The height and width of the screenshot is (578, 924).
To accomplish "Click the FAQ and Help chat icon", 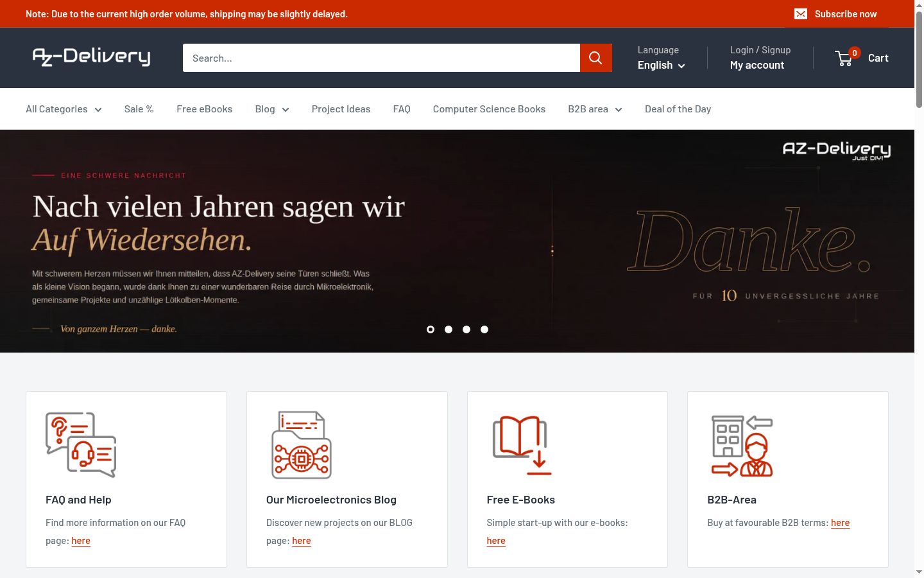I will [81, 444].
